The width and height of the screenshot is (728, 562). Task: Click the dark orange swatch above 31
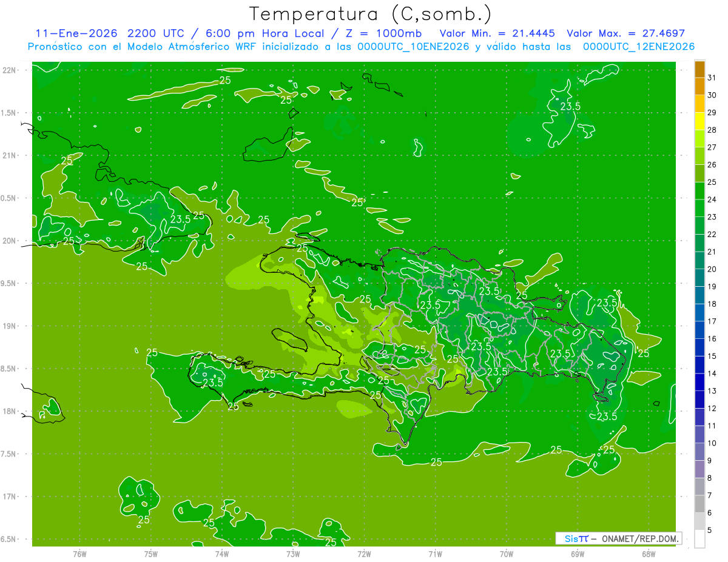[699, 69]
